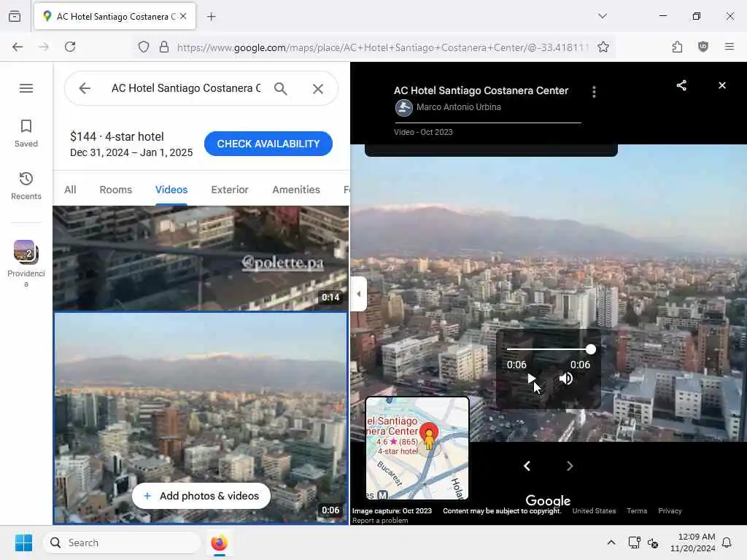Share this video
747x560 pixels.
point(682,86)
